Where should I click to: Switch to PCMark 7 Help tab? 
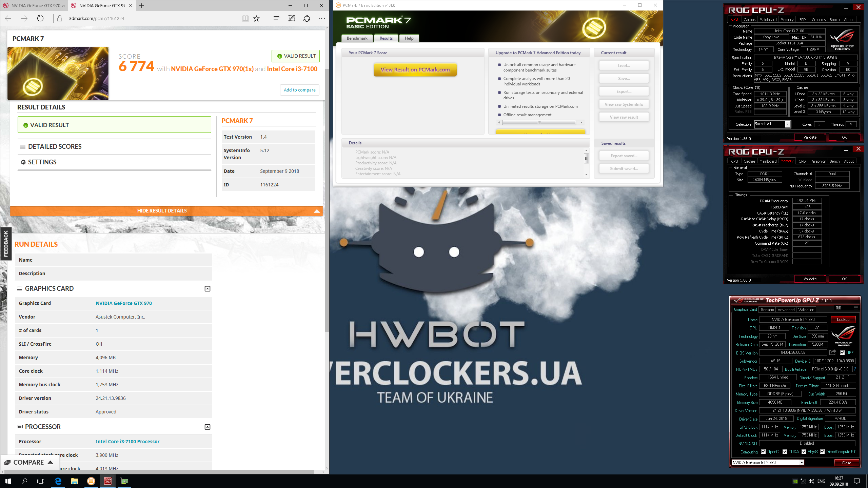[409, 38]
